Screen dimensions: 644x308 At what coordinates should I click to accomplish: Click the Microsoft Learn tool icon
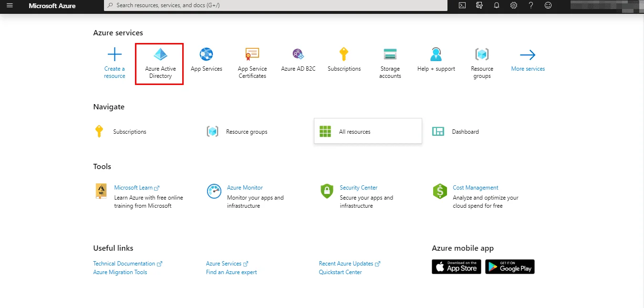[101, 191]
